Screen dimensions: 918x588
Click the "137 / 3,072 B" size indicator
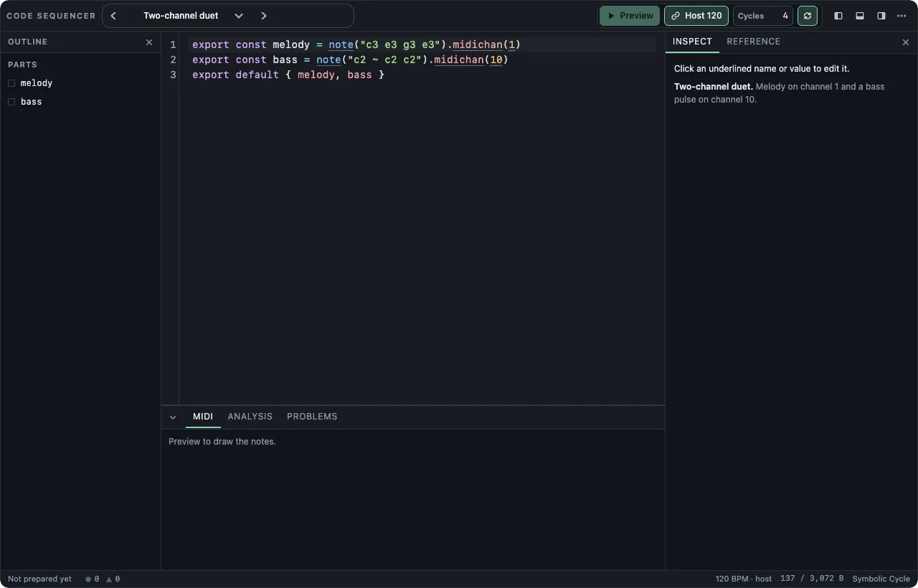pos(812,579)
